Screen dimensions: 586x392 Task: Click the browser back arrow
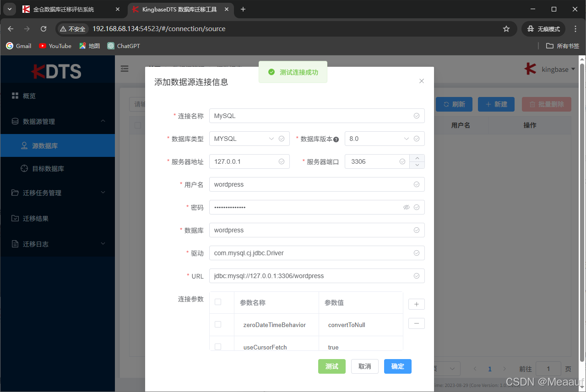click(x=11, y=29)
